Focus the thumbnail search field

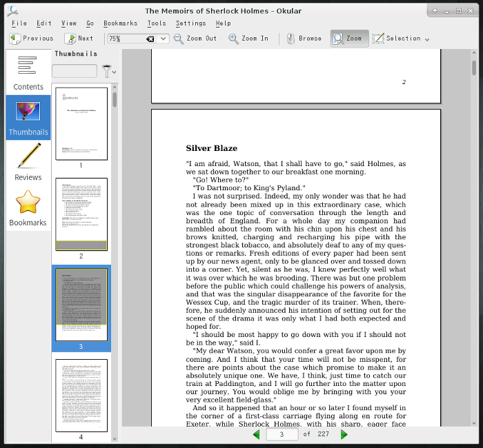tap(75, 71)
